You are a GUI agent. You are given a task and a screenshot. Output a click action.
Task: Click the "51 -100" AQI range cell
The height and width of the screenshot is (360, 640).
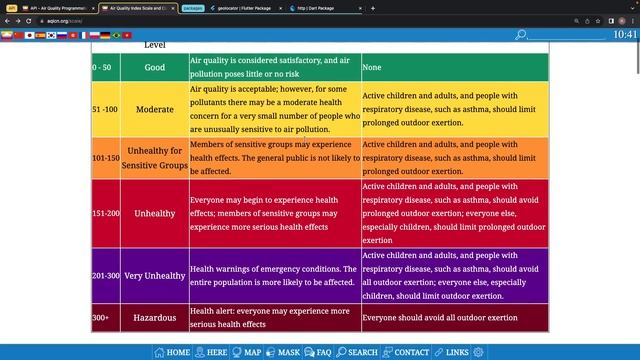point(106,109)
